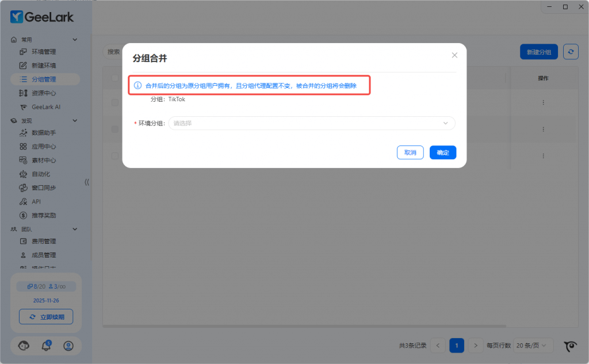The width and height of the screenshot is (589, 364).
Task: Click the 窗口同步 sidebar icon
Action: (24, 188)
